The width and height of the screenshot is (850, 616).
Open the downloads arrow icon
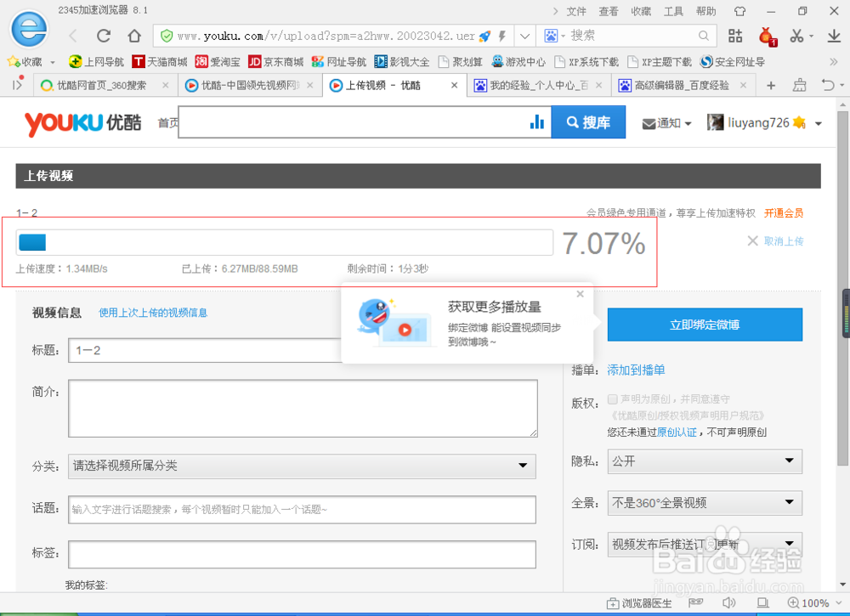click(834, 36)
